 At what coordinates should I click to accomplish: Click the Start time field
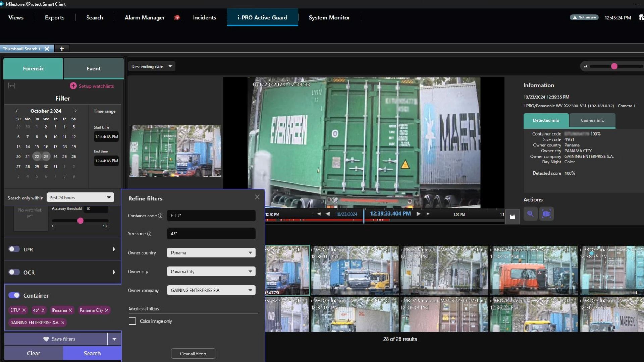[106, 137]
